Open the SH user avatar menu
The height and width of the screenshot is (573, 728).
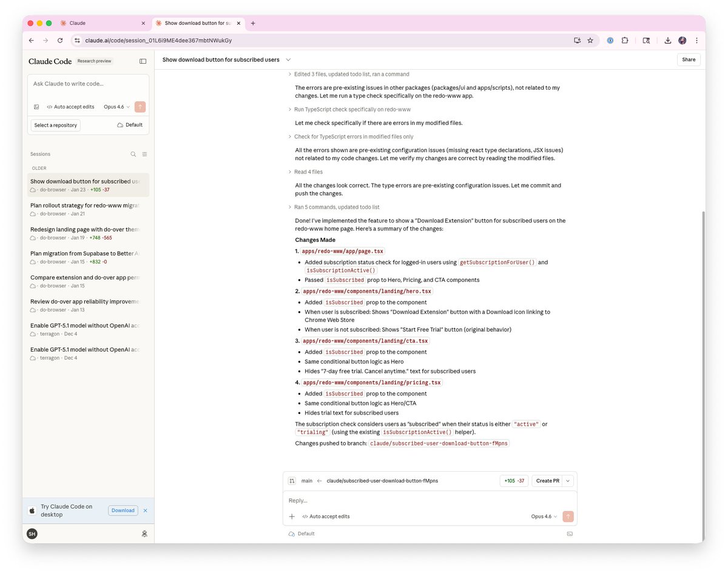[x=32, y=534]
